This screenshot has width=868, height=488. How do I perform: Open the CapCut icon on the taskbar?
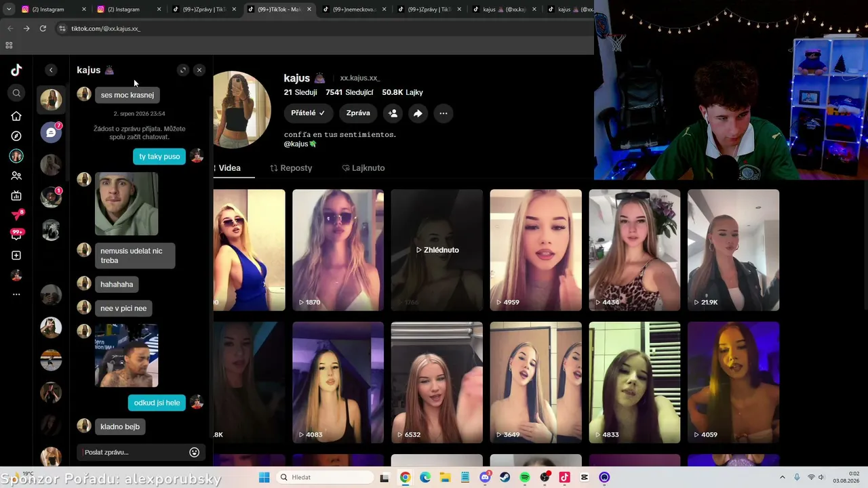(585, 477)
